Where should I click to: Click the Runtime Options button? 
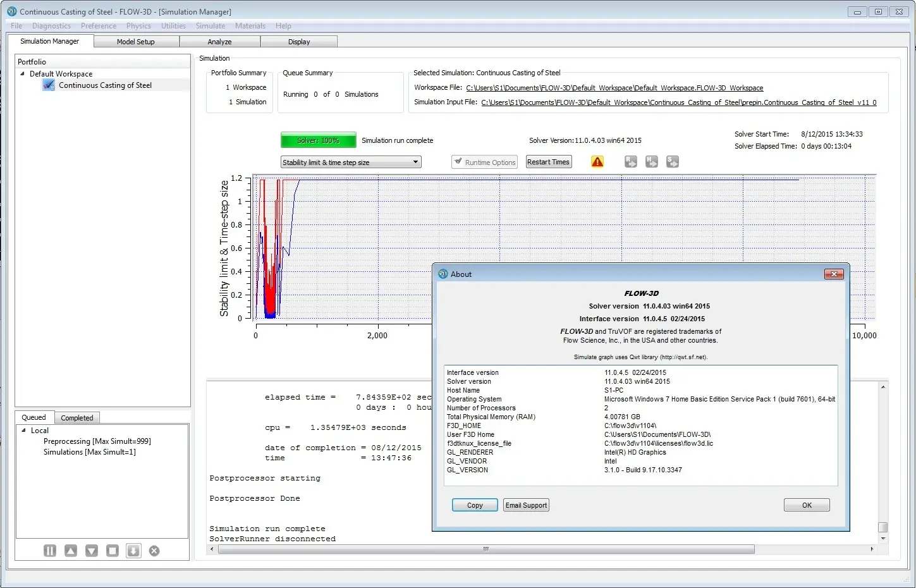[x=484, y=162]
